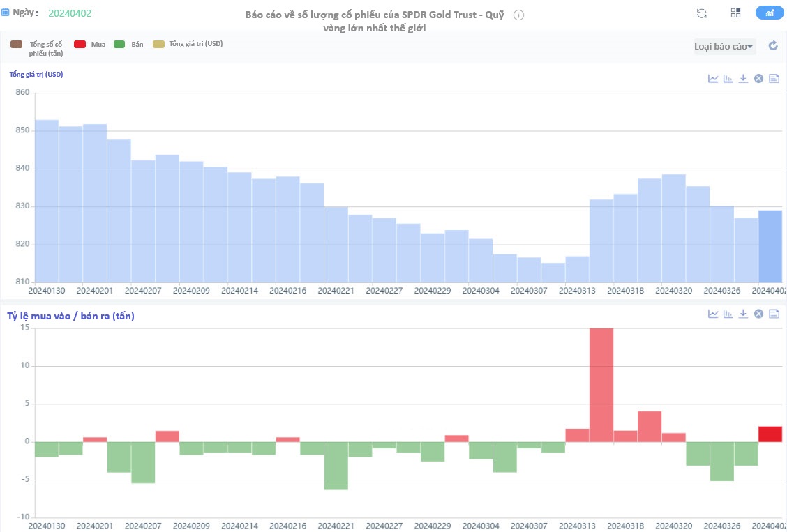787x532 pixels.
Task: Toggle the yellow Tổng giá trị (USD) legend swatch
Action: coord(158,45)
